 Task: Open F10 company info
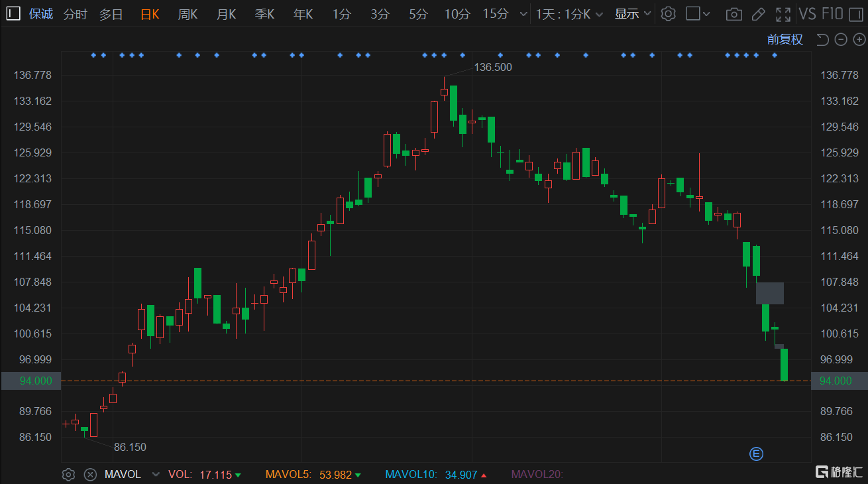pos(832,14)
